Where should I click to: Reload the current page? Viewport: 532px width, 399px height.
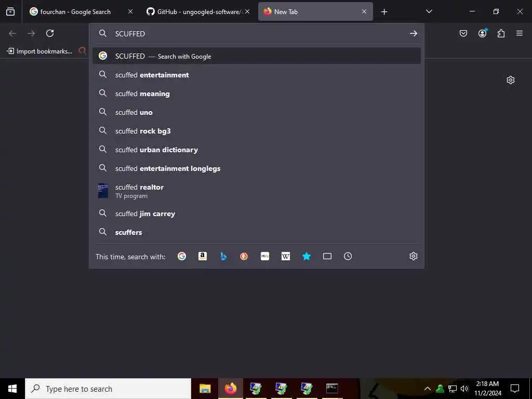click(50, 33)
